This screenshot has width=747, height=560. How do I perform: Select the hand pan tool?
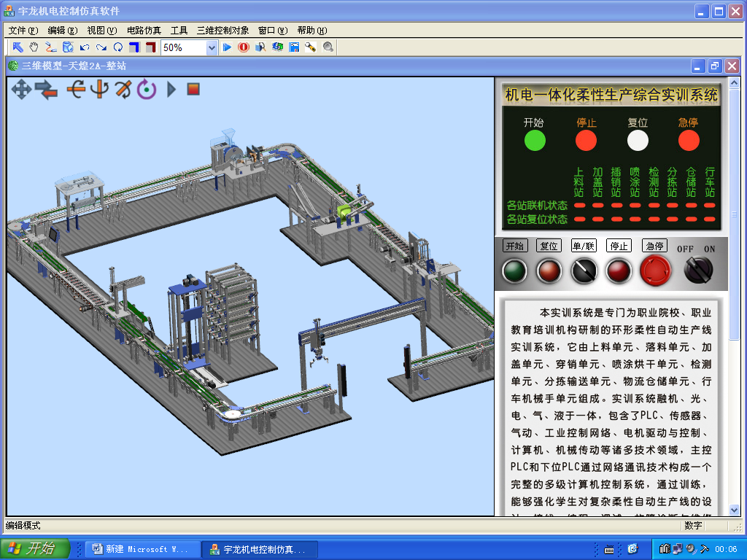(34, 47)
